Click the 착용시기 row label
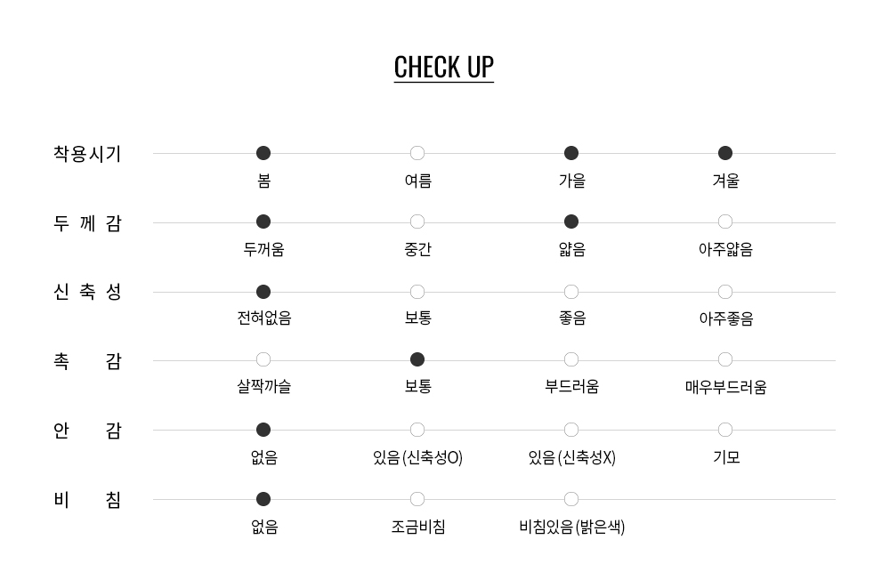890x588 pixels. tap(87, 154)
